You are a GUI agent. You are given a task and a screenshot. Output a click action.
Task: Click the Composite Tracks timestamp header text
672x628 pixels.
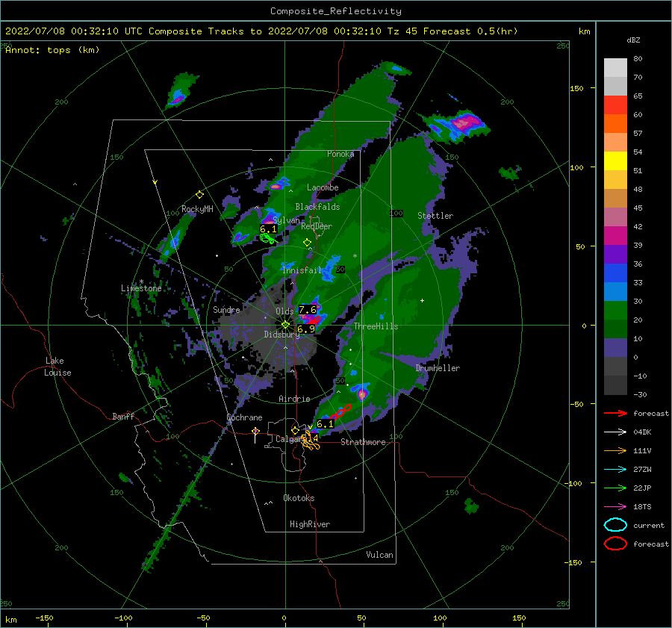(261, 31)
